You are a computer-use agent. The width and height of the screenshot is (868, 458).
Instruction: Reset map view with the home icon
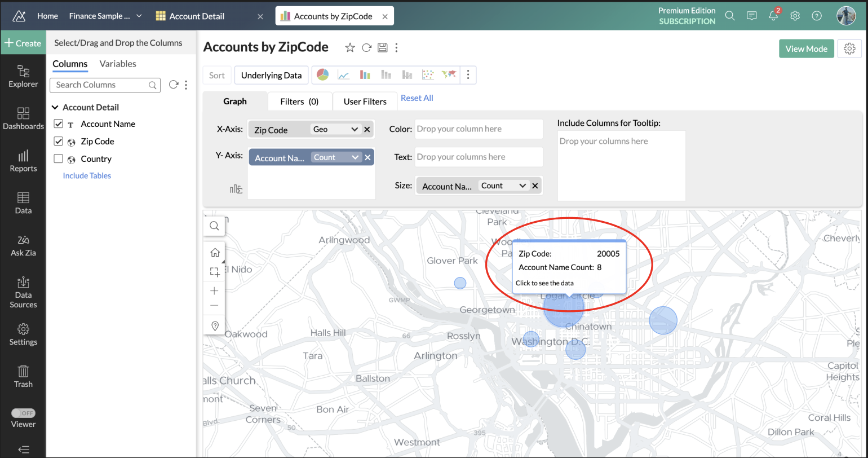click(x=214, y=252)
